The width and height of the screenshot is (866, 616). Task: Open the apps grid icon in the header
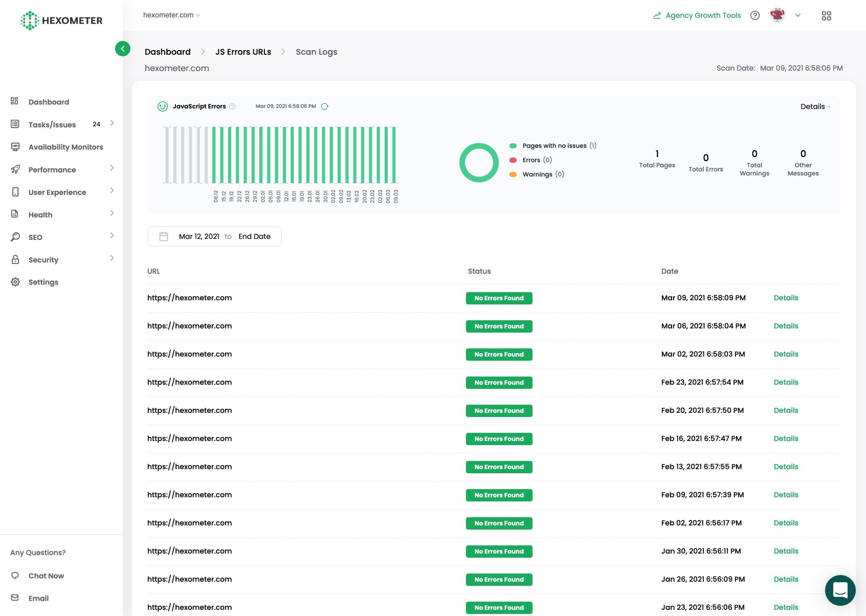click(x=827, y=16)
